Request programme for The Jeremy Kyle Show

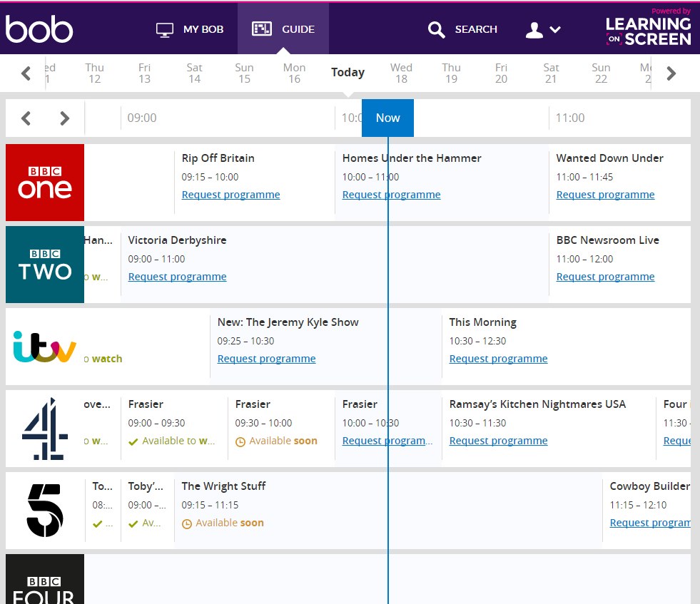pyautogui.click(x=267, y=359)
